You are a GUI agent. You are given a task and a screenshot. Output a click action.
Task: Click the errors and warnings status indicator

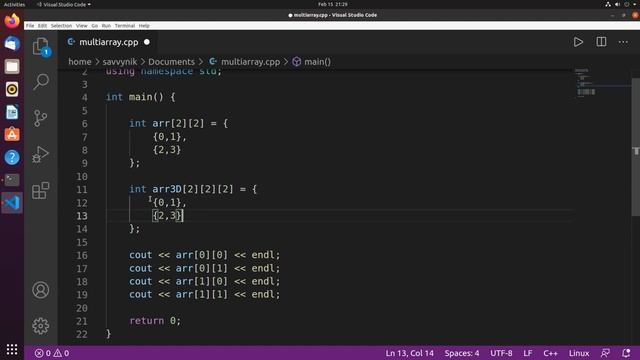(52, 353)
